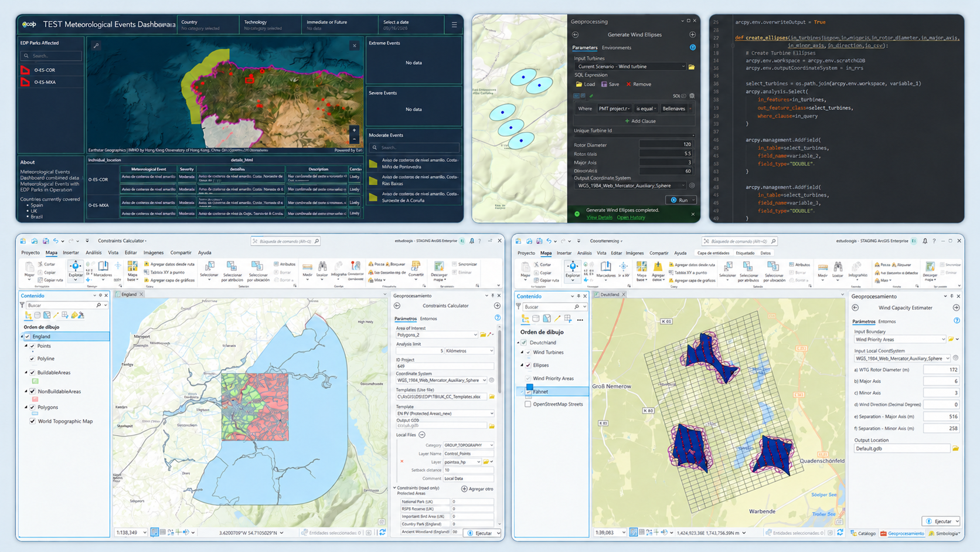Click Descargar mapa in Constraints Calculator ribbon
This screenshot has height=552, width=980.
pyautogui.click(x=439, y=271)
